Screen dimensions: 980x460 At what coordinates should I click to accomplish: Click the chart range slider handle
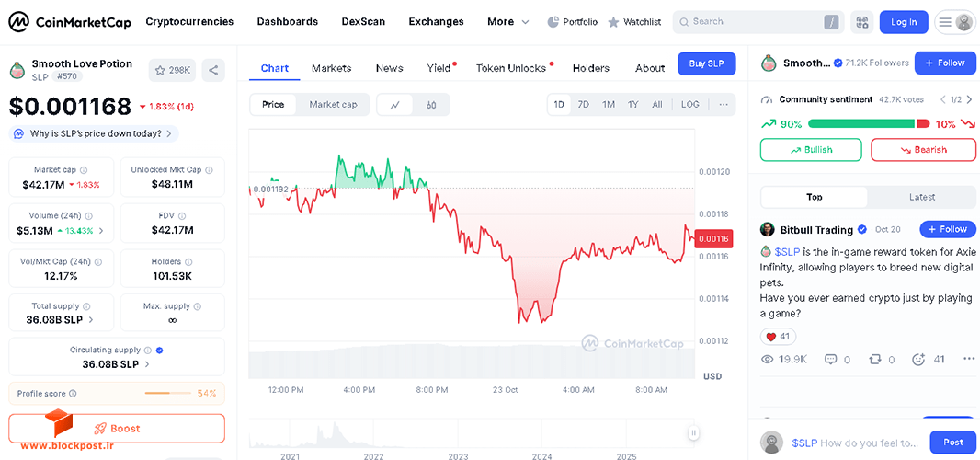click(693, 432)
